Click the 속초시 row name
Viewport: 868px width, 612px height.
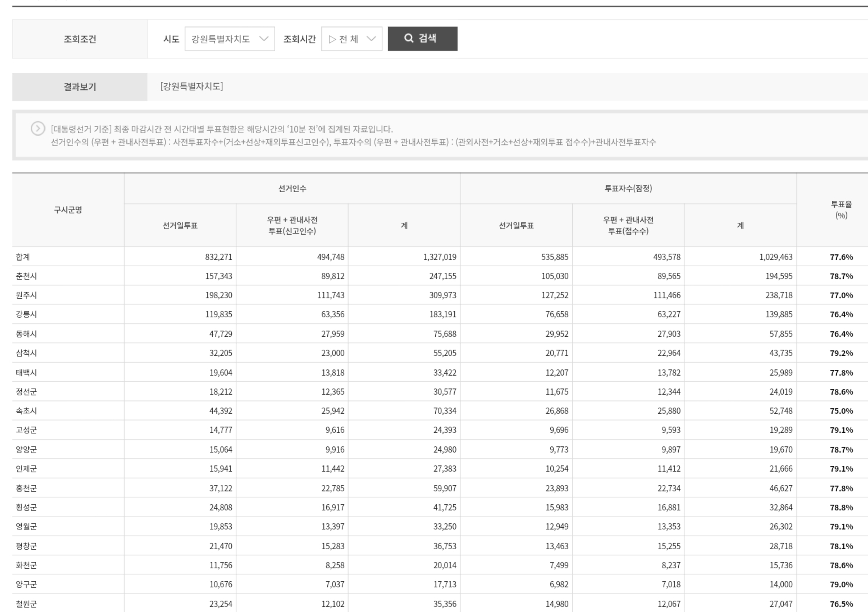coord(27,411)
